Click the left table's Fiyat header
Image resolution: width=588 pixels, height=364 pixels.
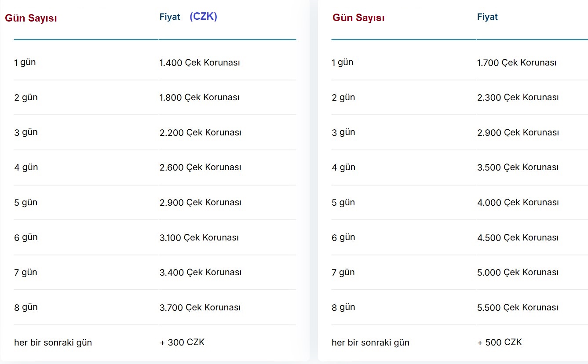pos(170,17)
